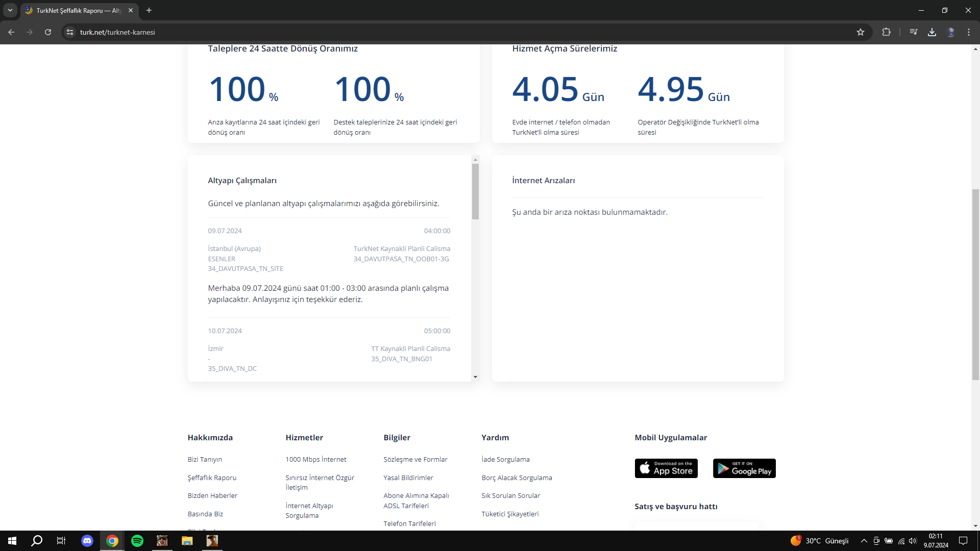Download from the App Store badge
Viewport: 980px width, 551px height.
click(666, 468)
